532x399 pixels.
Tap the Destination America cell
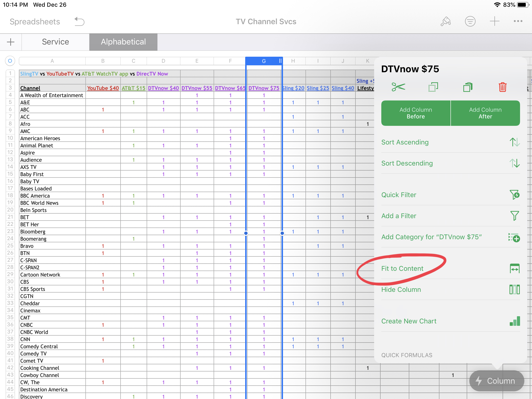[x=52, y=389]
